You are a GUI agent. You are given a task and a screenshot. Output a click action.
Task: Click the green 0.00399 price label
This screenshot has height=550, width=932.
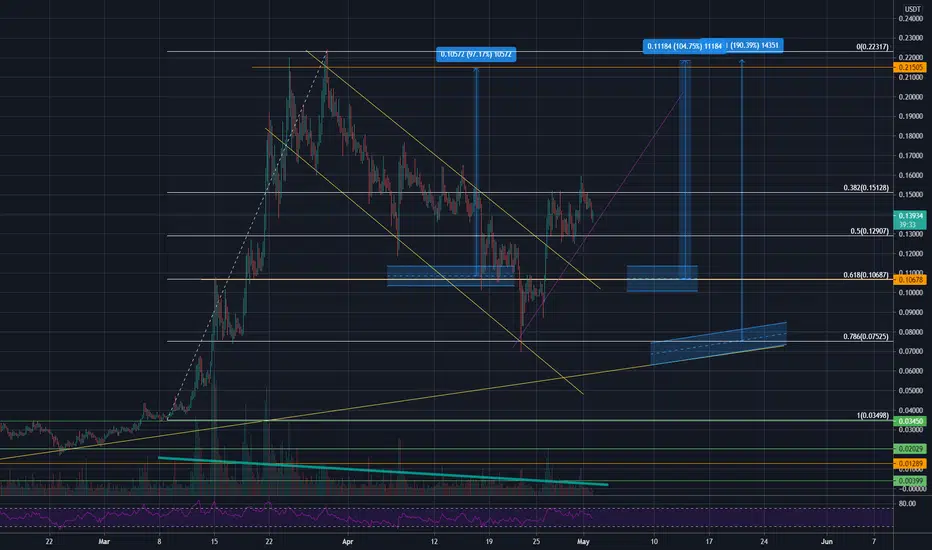point(910,480)
